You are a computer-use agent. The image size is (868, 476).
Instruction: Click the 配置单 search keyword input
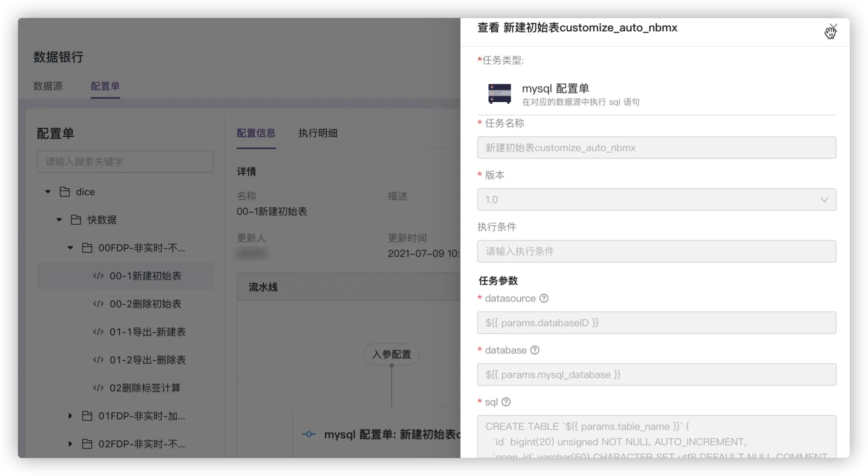[x=125, y=162]
